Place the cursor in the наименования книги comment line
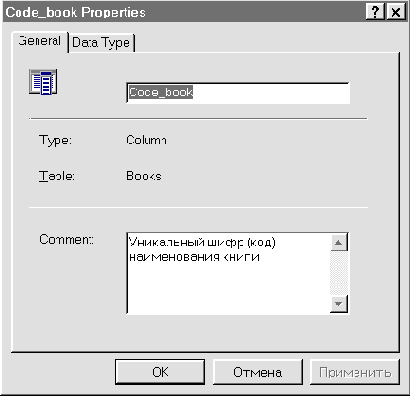Image resolution: width=410 pixels, height=396 pixels. pyautogui.click(x=194, y=257)
